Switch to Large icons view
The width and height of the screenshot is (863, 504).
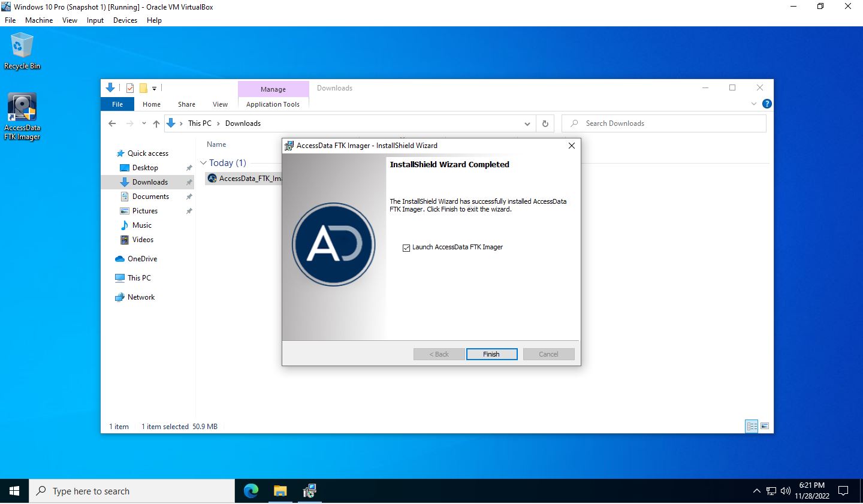765,426
